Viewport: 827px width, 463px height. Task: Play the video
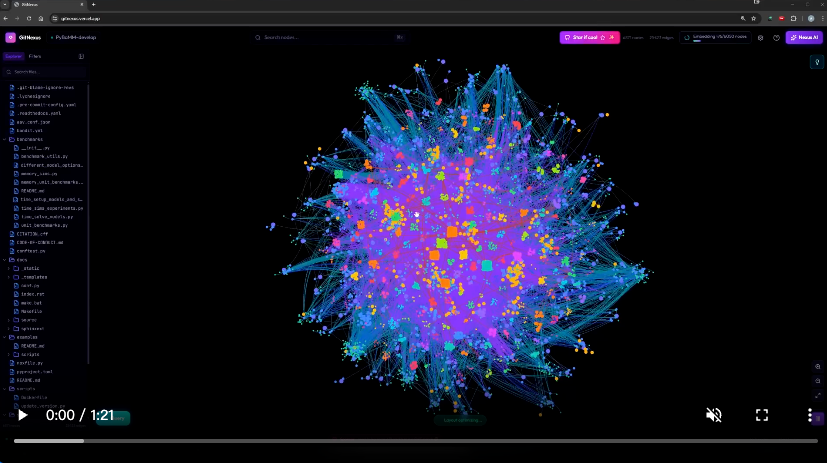(23, 415)
